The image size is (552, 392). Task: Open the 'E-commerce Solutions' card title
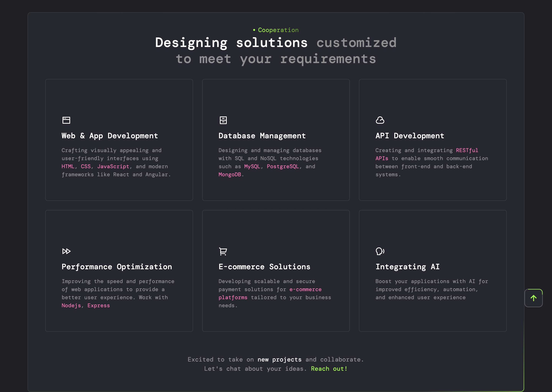pyautogui.click(x=264, y=267)
